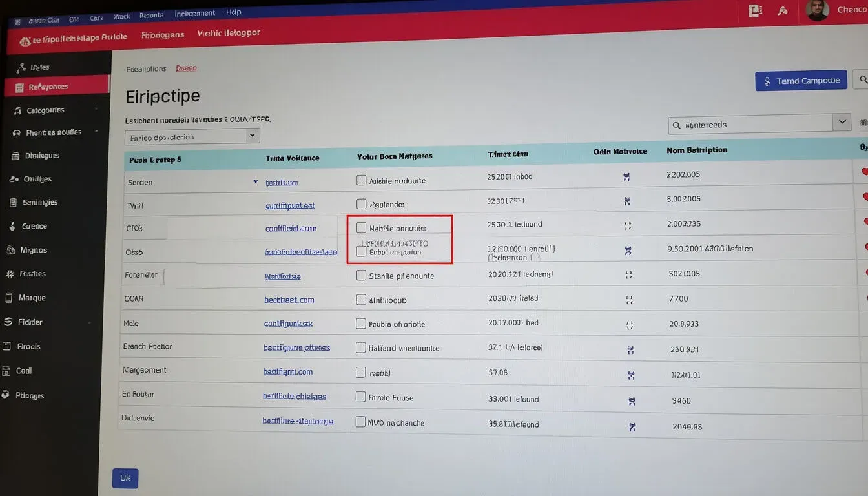Click the Migros sidebar icon
Image resolution: width=868 pixels, height=496 pixels.
coord(10,250)
